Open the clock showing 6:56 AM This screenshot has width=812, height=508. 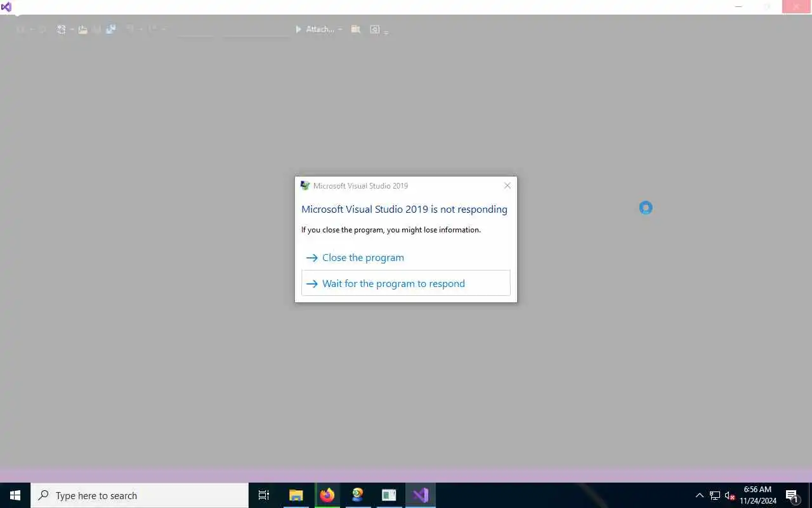758,495
